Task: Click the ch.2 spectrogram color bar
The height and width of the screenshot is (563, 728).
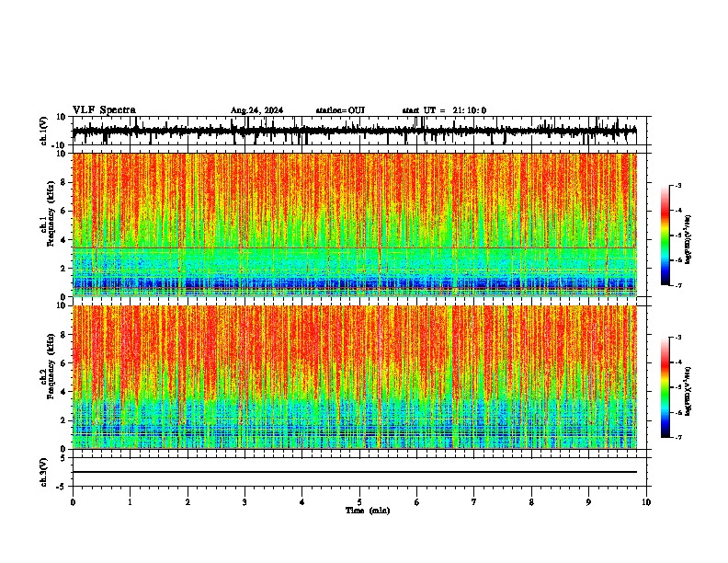Action: (665, 387)
